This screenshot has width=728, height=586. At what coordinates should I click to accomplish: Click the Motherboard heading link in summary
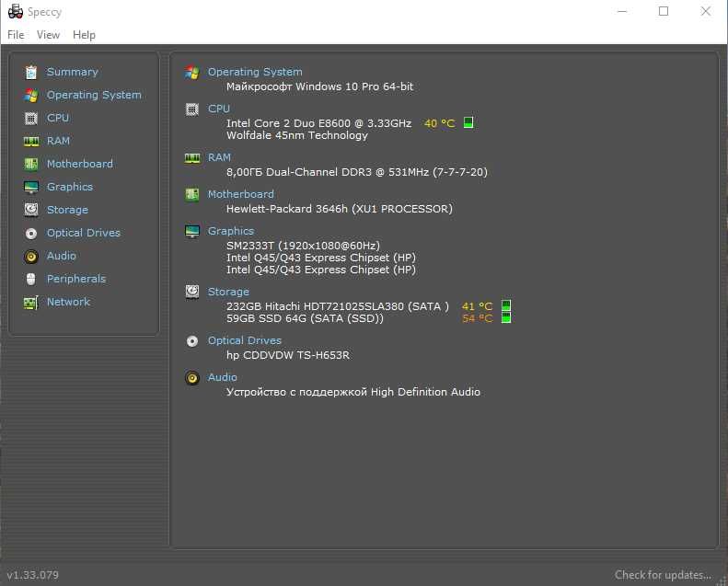241,194
